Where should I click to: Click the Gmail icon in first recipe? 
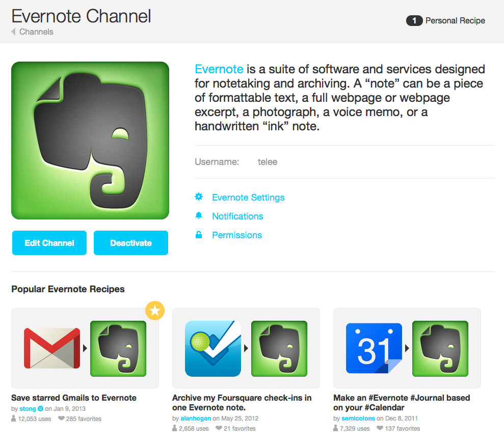point(52,348)
